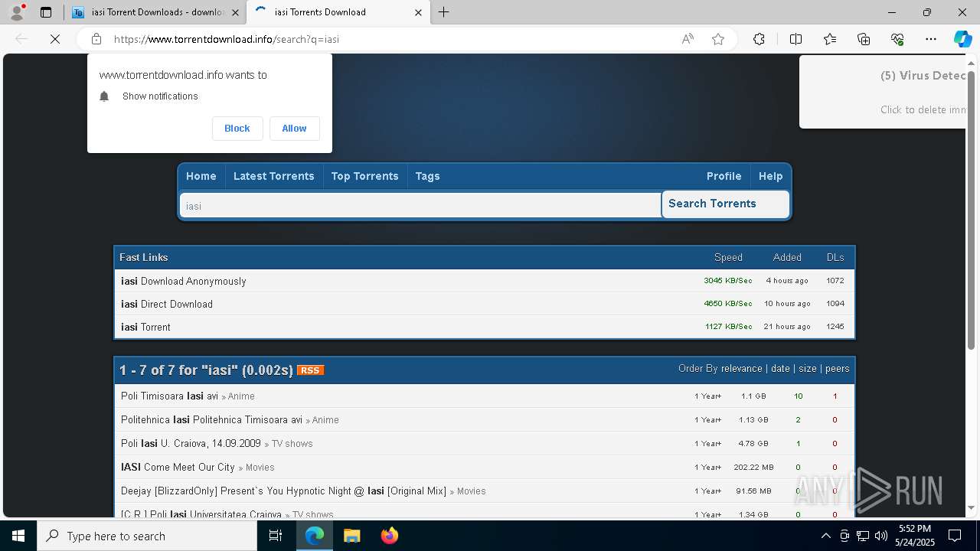Open Politehnica Iasi Politehnica Timisoara avi result
This screenshot has height=551, width=980.
pyautogui.click(x=211, y=420)
